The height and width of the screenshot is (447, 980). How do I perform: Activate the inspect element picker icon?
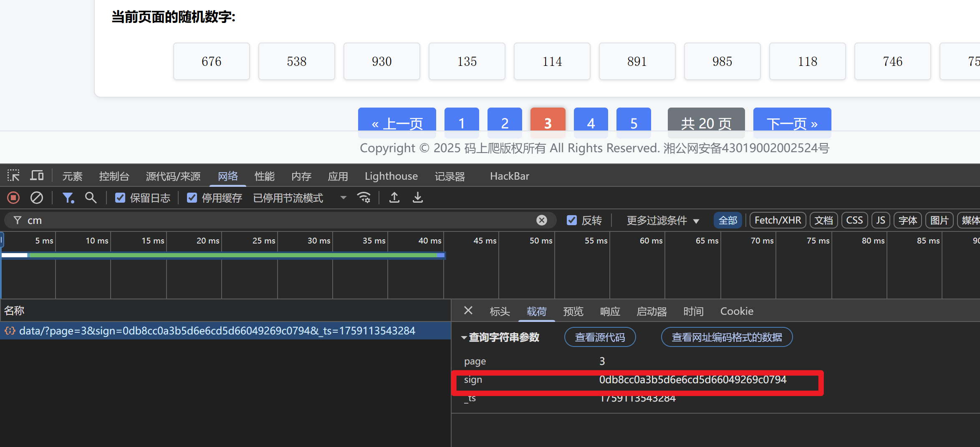(x=13, y=176)
